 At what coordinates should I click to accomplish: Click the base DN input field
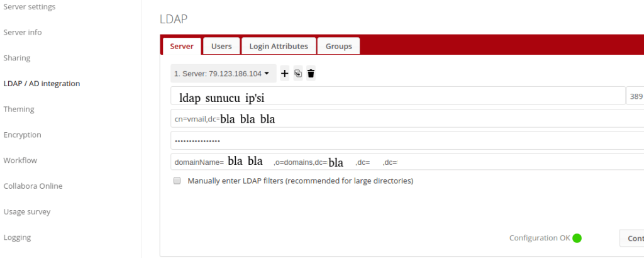(402, 162)
